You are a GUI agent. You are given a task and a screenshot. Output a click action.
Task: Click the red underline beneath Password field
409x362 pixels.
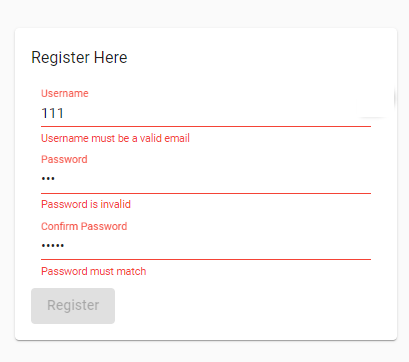click(206, 193)
